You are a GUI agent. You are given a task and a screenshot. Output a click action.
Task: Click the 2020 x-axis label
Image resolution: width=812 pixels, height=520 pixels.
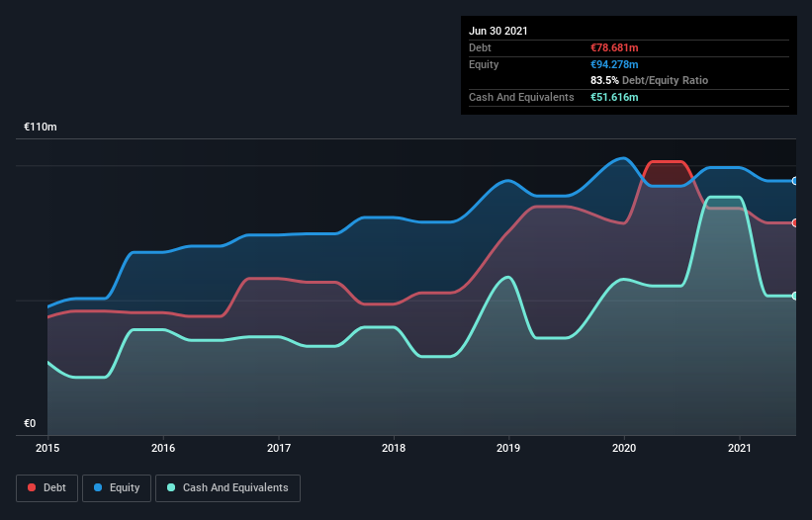624,448
